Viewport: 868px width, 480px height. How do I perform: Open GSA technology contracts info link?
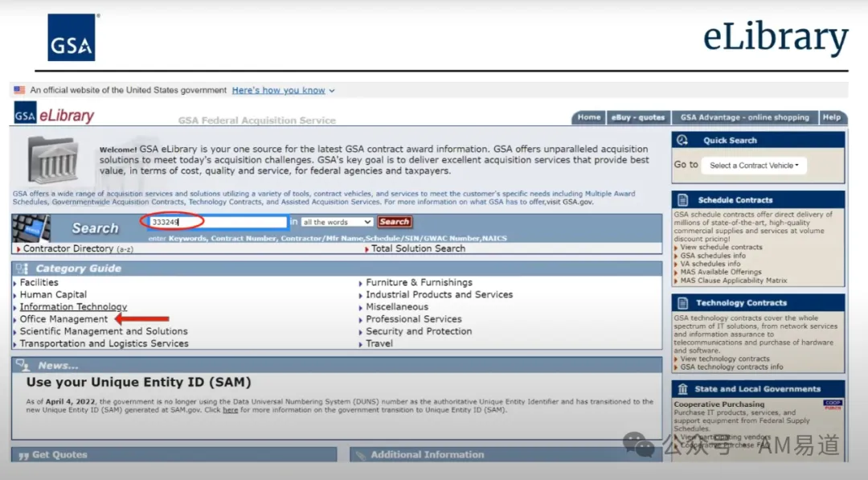tap(732, 367)
